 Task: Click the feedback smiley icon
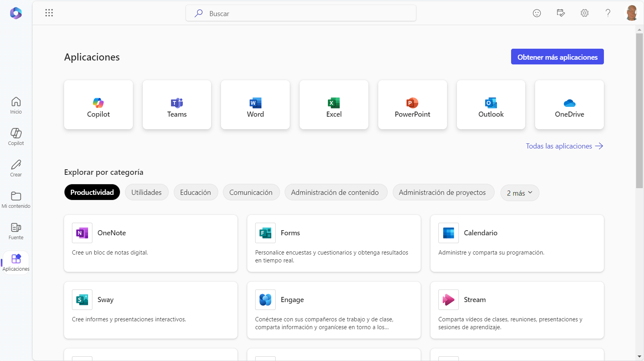coord(537,13)
